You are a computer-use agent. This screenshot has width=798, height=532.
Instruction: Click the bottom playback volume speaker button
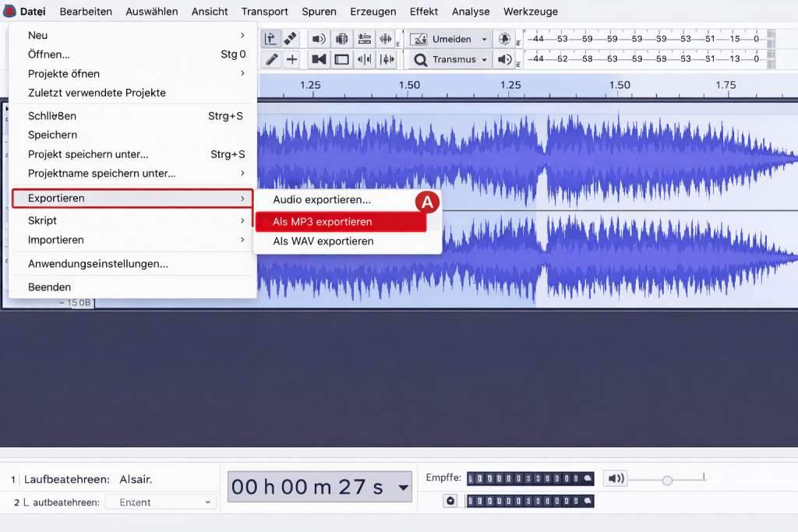[x=616, y=478]
